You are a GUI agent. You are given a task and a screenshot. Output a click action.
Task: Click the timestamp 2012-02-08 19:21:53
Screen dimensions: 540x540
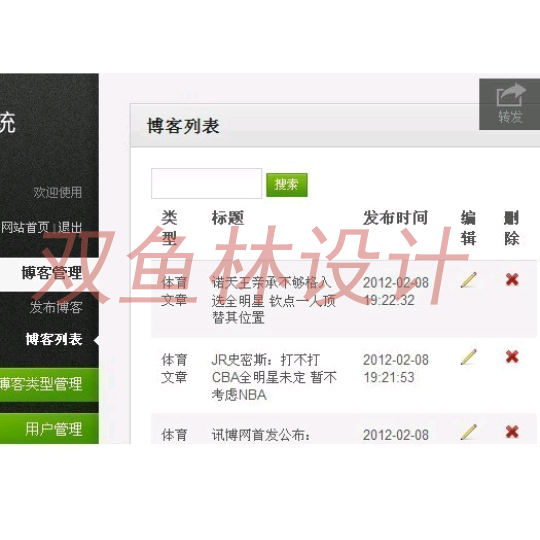pos(396,368)
